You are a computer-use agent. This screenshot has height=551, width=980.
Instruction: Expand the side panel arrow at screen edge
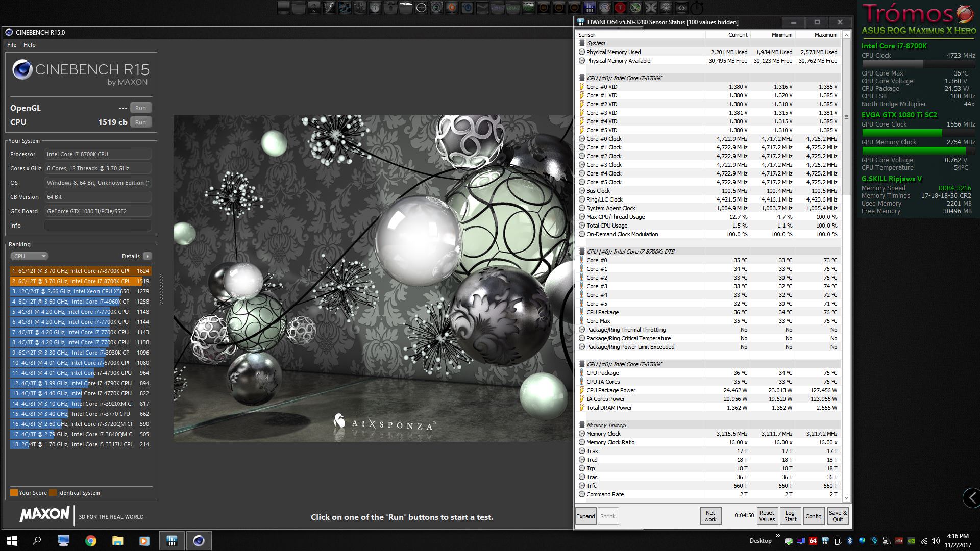pos(972,498)
